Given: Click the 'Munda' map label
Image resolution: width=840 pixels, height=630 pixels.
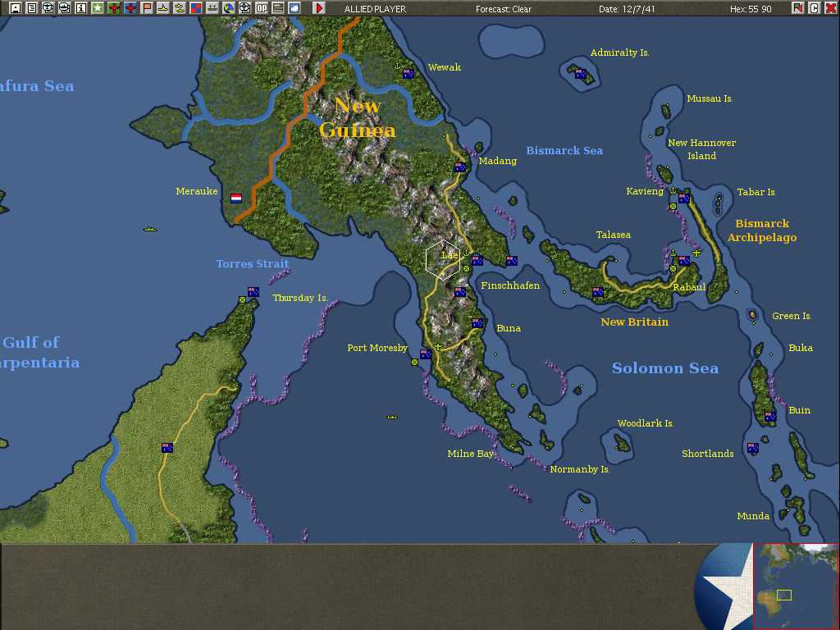Looking at the screenshot, I should coord(753,516).
